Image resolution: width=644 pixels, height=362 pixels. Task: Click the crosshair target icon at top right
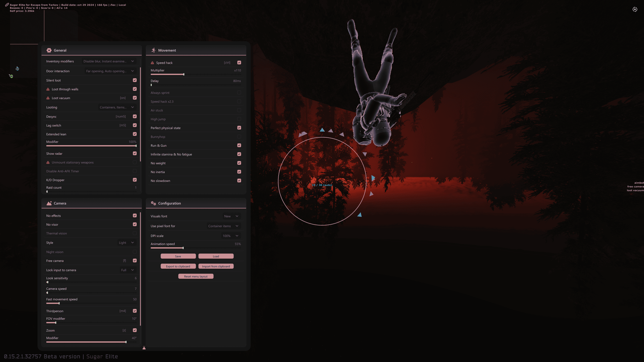[x=635, y=9]
